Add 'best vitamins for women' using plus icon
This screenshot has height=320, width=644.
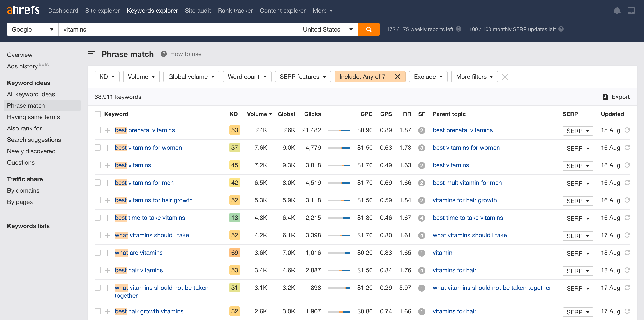tap(108, 148)
